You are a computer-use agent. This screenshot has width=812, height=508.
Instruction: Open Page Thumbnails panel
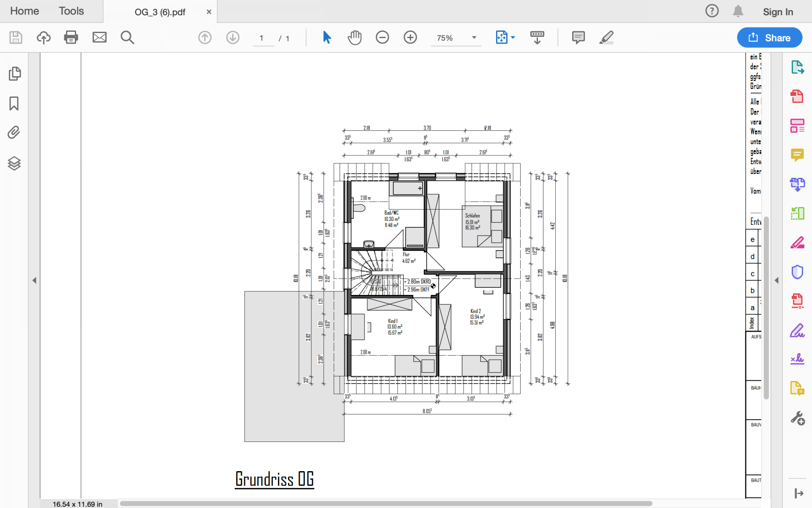14,74
